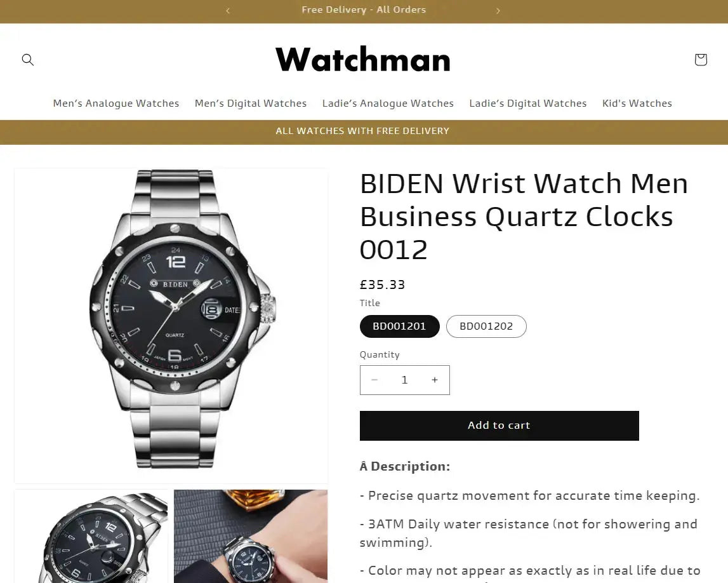The height and width of the screenshot is (583, 728).
Task: Go to Ladie's Digital Watches
Action: [528, 103]
